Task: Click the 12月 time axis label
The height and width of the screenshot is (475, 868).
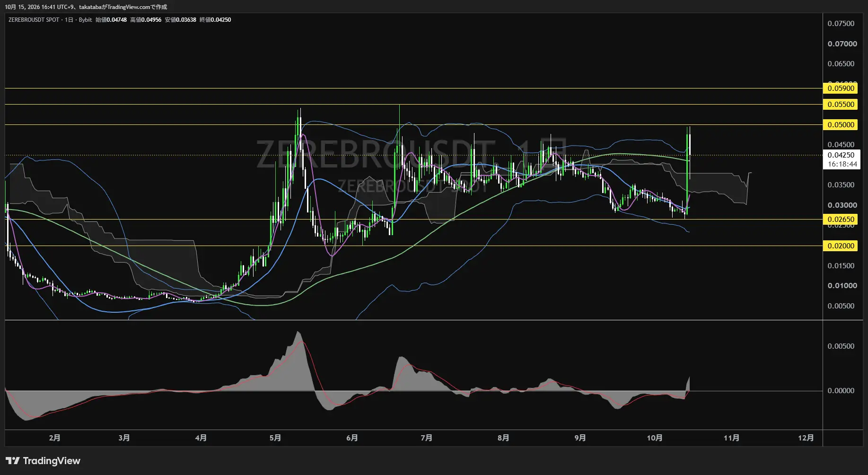Action: [806, 438]
